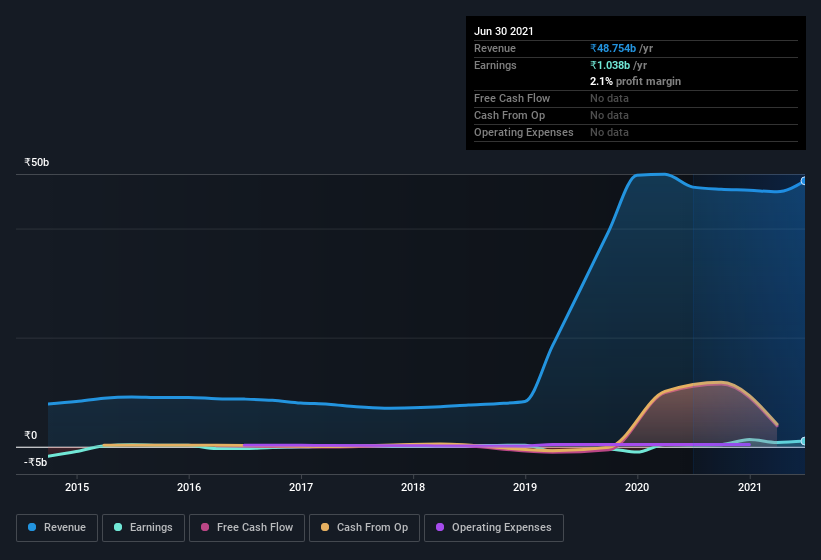This screenshot has height=560, width=821.
Task: Click the 2019 x-axis label
Action: point(525,487)
